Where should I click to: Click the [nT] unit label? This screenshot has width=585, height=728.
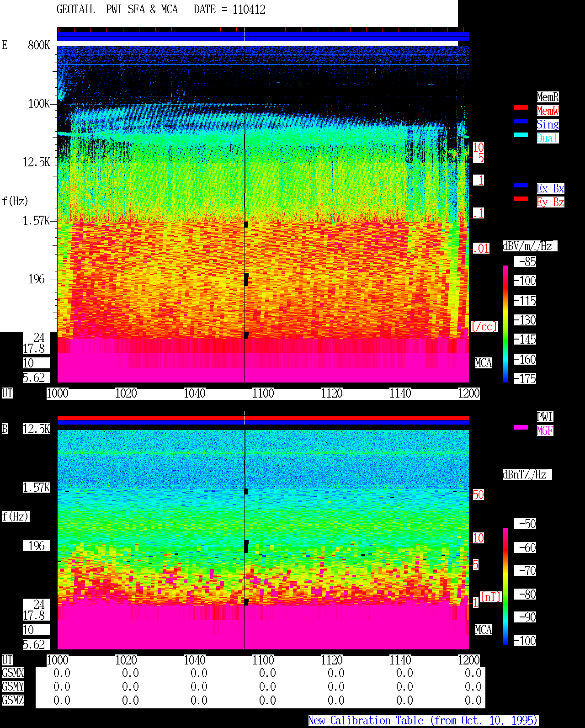[x=491, y=597]
